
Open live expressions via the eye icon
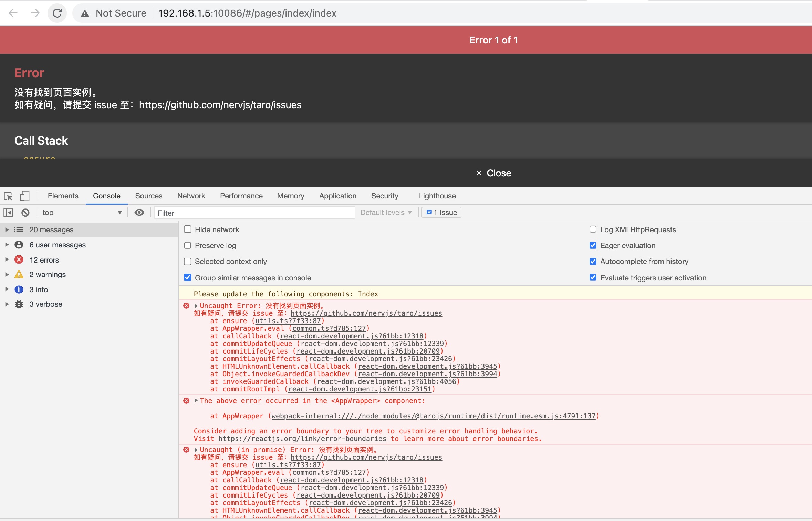click(139, 212)
